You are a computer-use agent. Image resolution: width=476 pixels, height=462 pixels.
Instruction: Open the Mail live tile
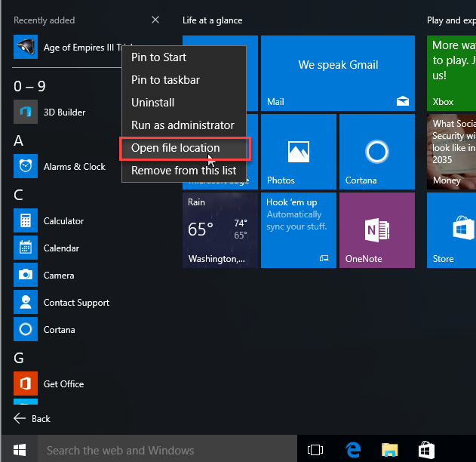coord(337,73)
